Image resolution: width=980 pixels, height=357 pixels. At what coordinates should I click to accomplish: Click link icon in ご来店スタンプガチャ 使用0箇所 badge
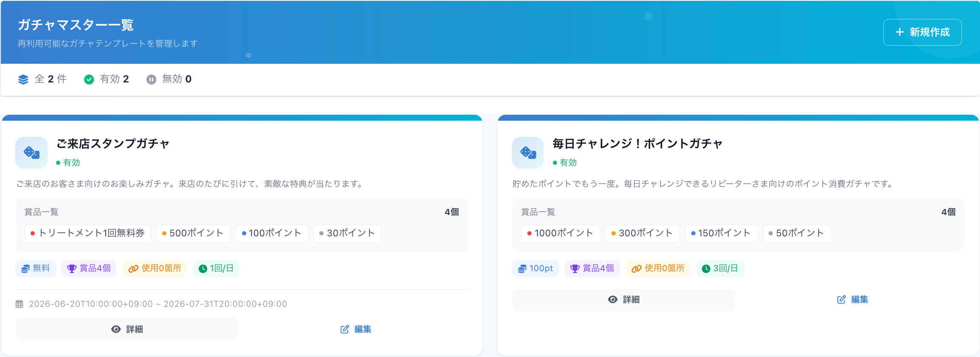pyautogui.click(x=133, y=269)
